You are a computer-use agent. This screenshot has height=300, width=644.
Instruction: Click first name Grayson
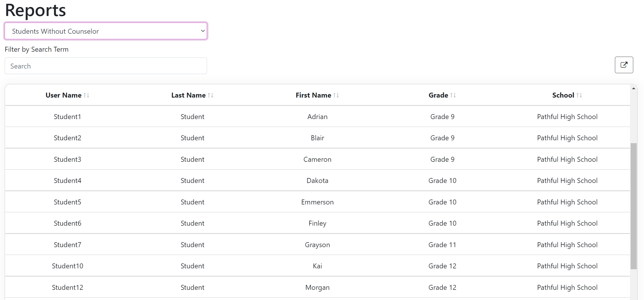(x=317, y=245)
